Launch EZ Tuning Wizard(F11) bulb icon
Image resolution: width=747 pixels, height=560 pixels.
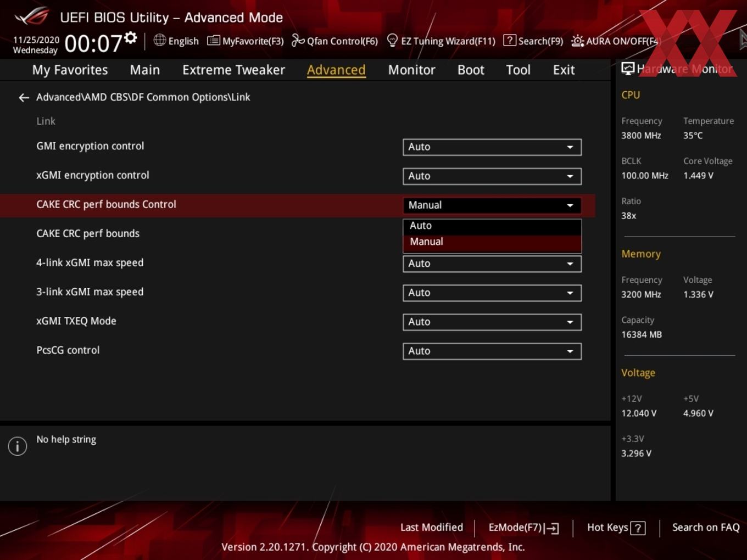coord(392,40)
